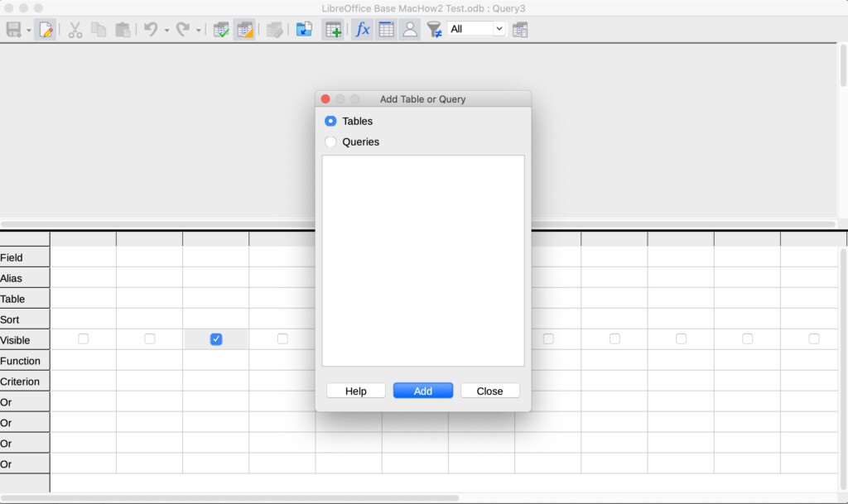Check Visible checkbox in fourth column
This screenshot has width=848, height=504.
[x=282, y=338]
